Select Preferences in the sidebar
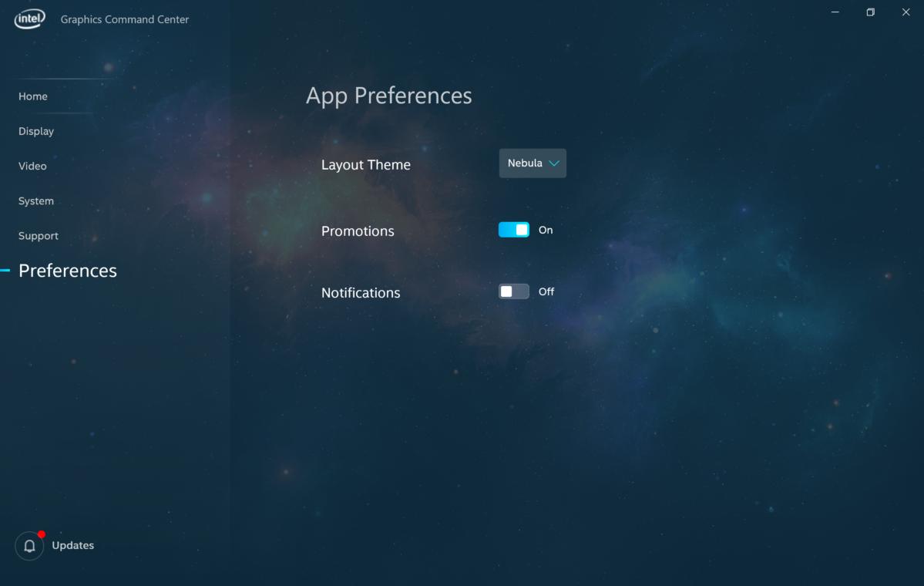Screen dimensions: 924x586 click(x=68, y=271)
